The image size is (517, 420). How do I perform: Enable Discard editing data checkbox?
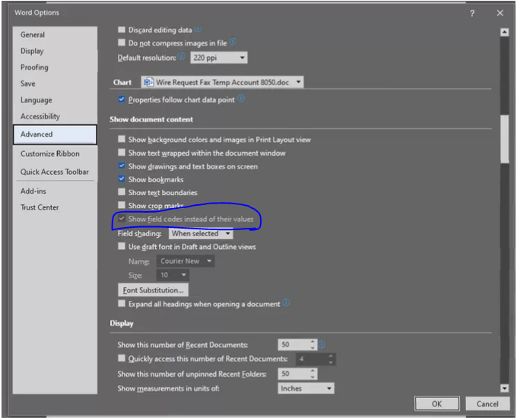[x=122, y=30]
